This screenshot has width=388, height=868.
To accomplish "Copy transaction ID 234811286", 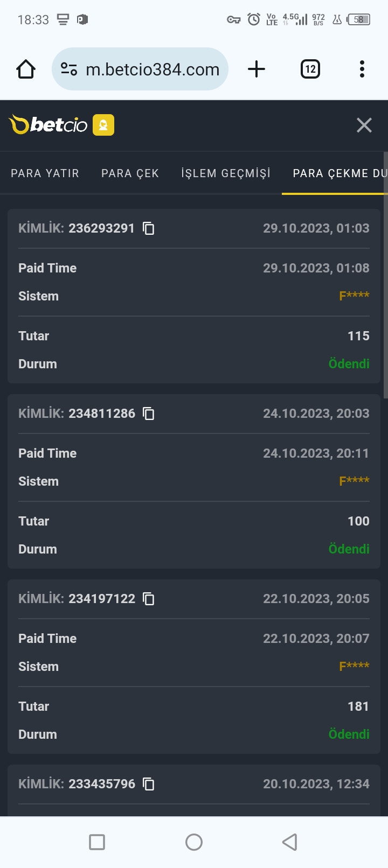I will pos(148,414).
